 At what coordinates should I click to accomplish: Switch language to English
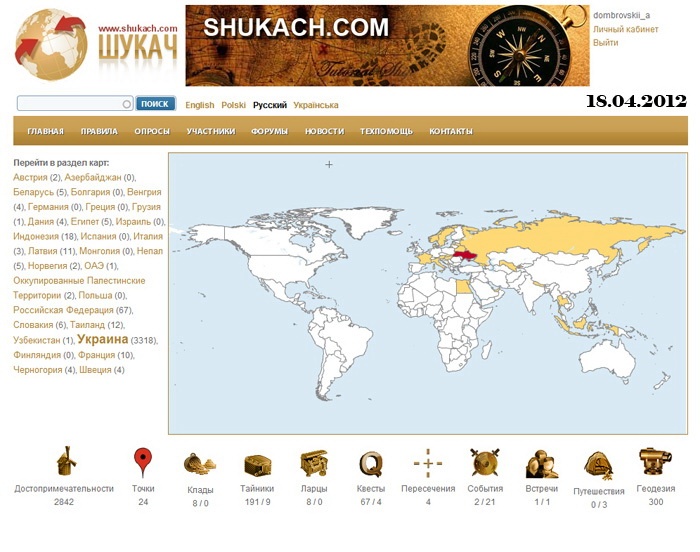pos(200,105)
